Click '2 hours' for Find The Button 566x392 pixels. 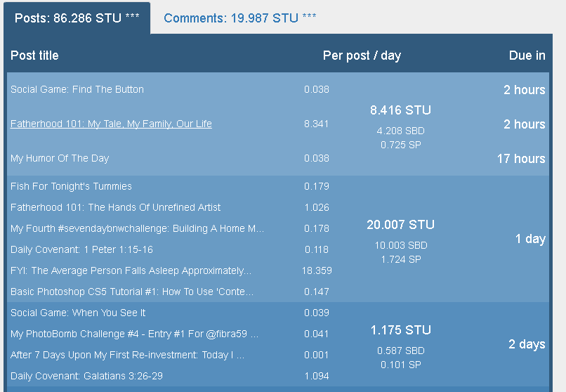pos(525,89)
